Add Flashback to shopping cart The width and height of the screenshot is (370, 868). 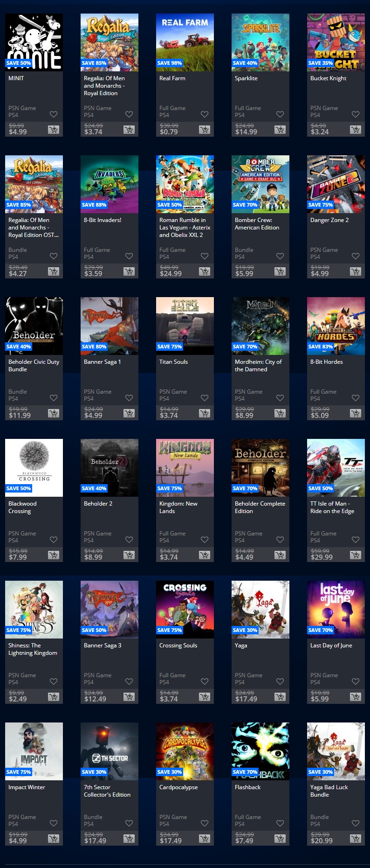point(280,839)
